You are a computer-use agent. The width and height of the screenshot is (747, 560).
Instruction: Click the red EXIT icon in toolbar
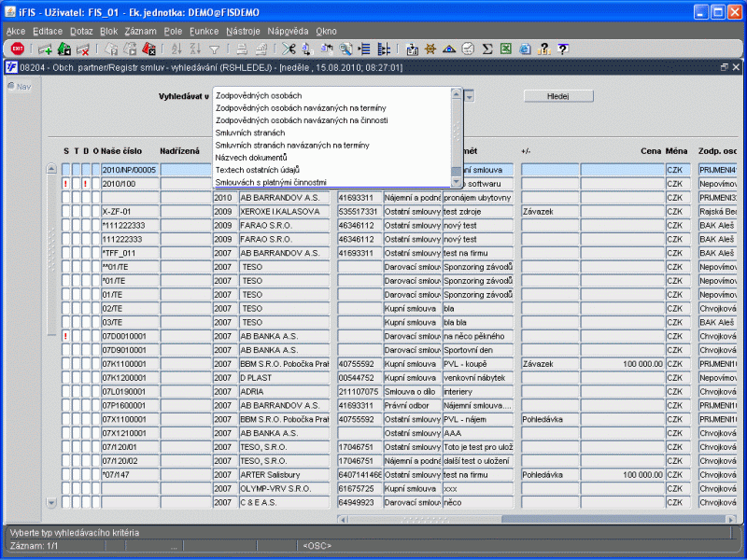(x=17, y=49)
